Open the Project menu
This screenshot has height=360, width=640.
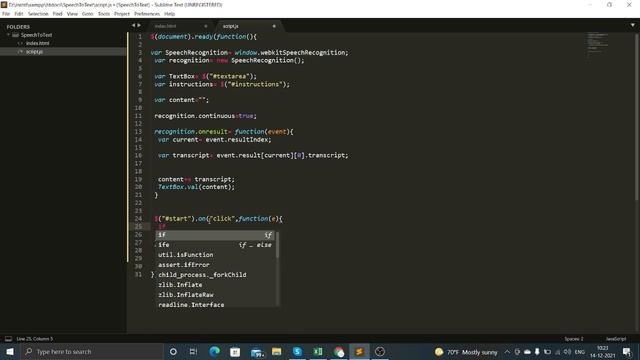coord(122,13)
